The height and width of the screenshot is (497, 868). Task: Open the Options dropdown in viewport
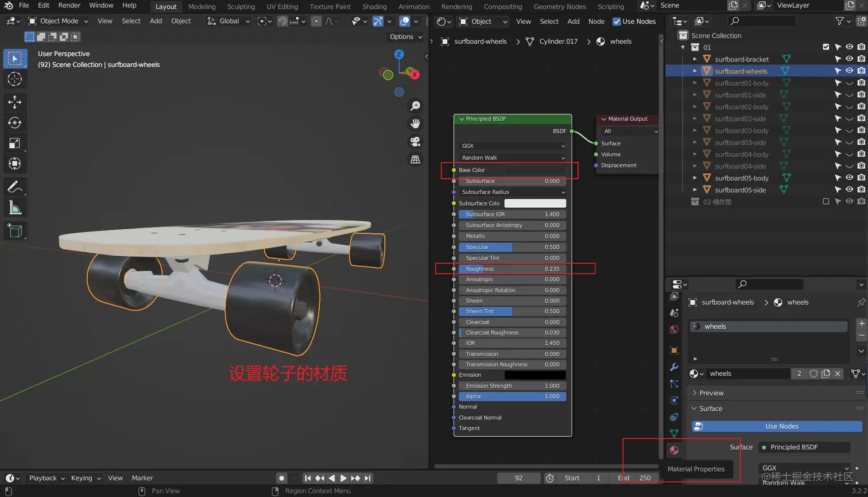click(x=406, y=37)
